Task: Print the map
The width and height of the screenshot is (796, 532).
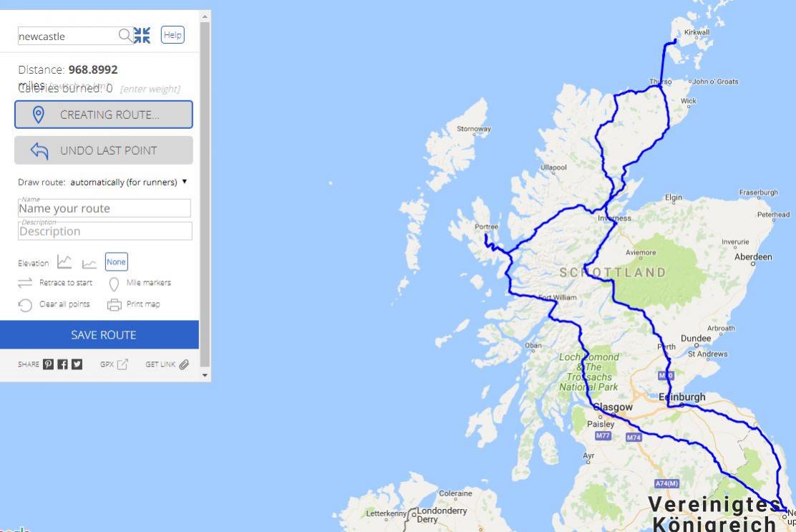Action: [134, 304]
